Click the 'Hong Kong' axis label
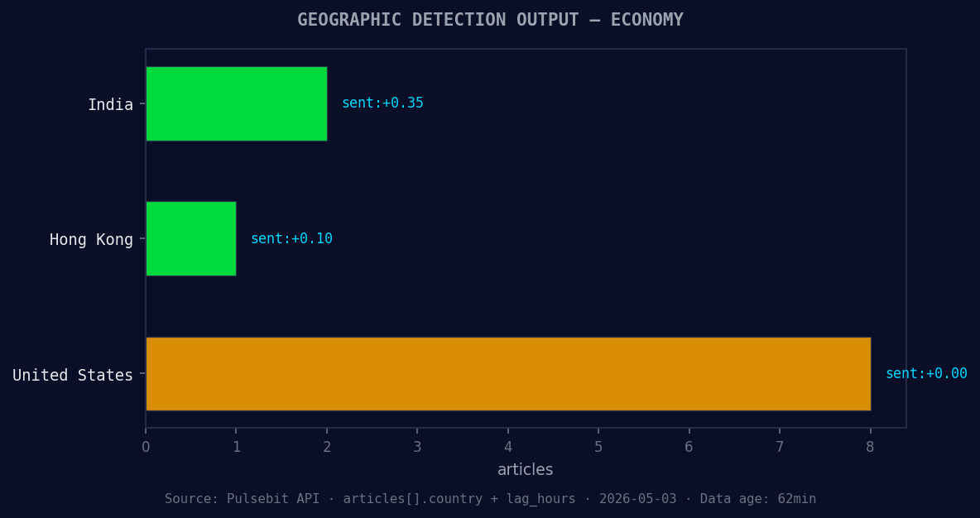 point(91,239)
